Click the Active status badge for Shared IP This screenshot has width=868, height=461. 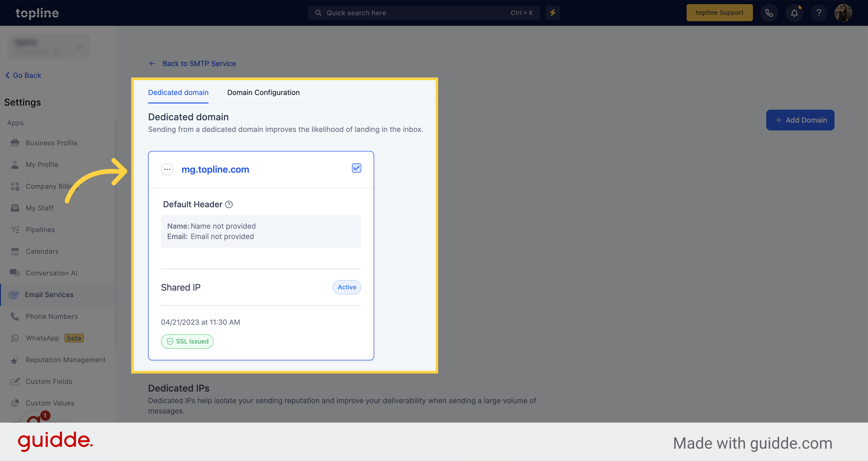tap(347, 287)
